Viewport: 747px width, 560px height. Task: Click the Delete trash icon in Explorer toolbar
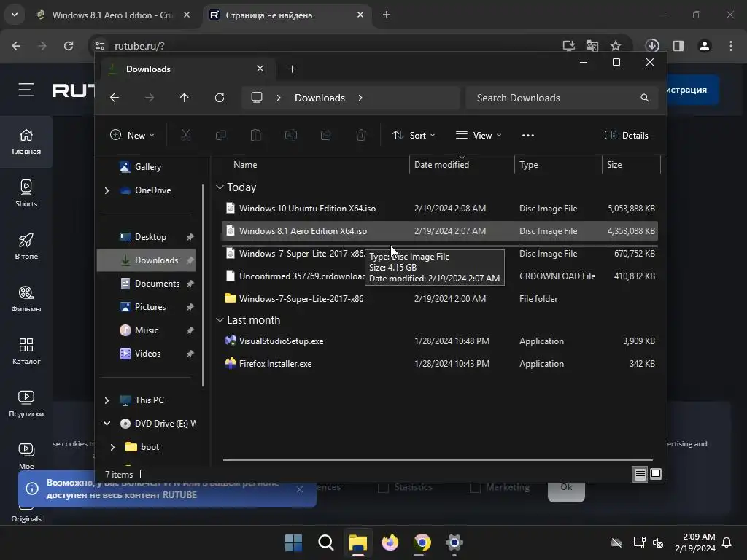pyautogui.click(x=361, y=135)
